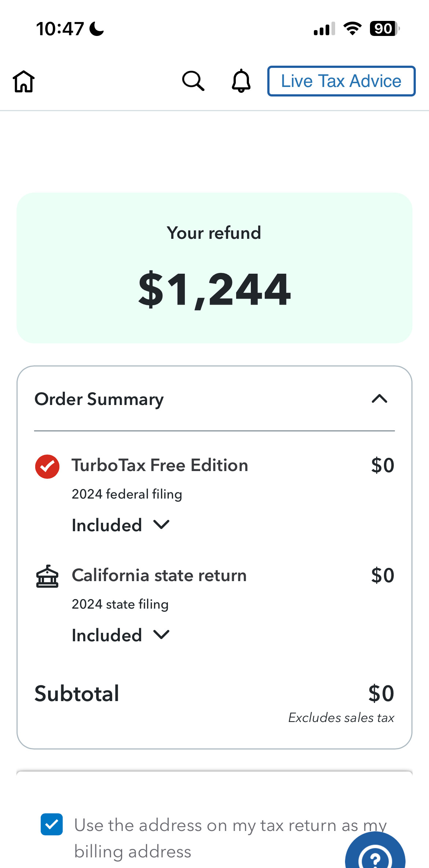This screenshot has width=429, height=868.
Task: Tap the red TurboTax checkmark logo
Action: point(47,466)
